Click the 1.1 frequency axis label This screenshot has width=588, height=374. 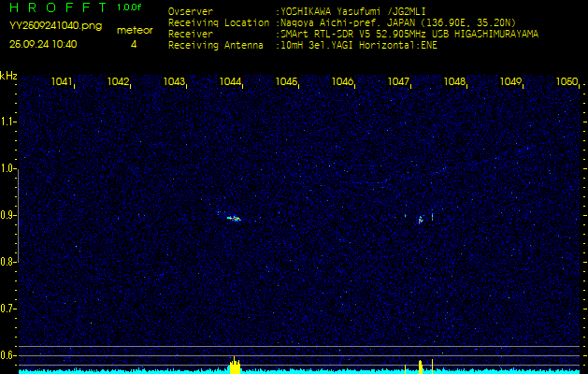8,122
